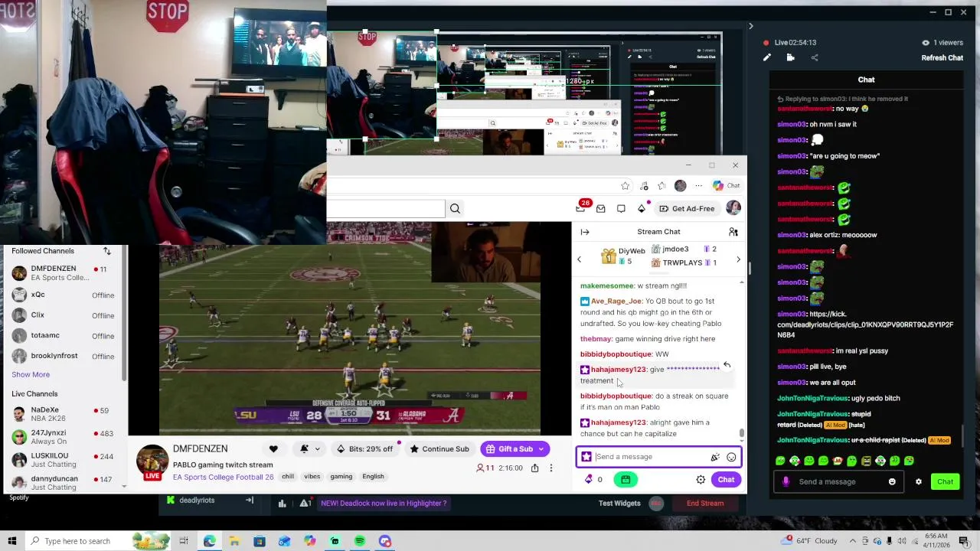This screenshot has width=980, height=551.
Task: Add page to favorites star in Edge
Action: [626, 186]
